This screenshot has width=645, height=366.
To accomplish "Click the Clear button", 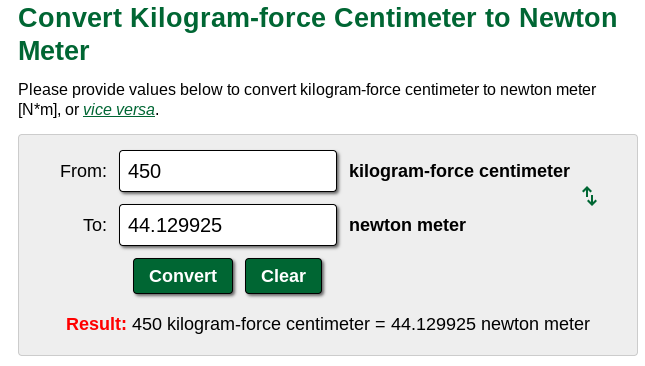I will pos(283,276).
